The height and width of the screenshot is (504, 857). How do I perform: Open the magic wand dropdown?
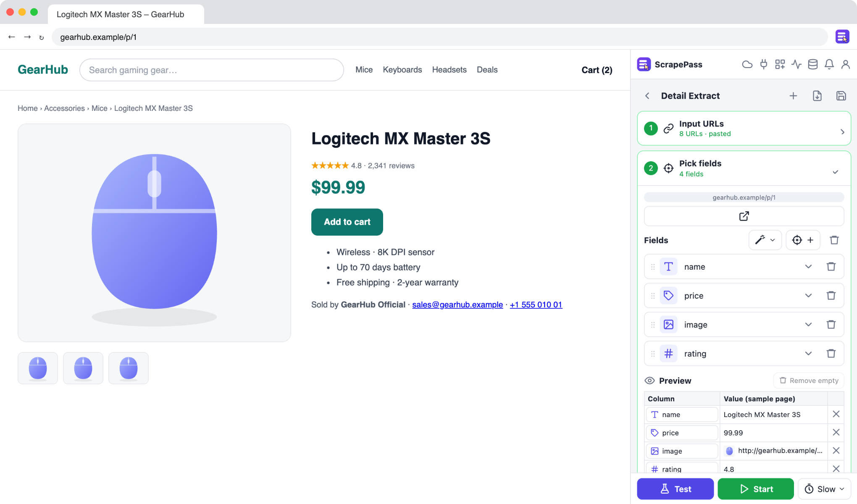point(765,240)
